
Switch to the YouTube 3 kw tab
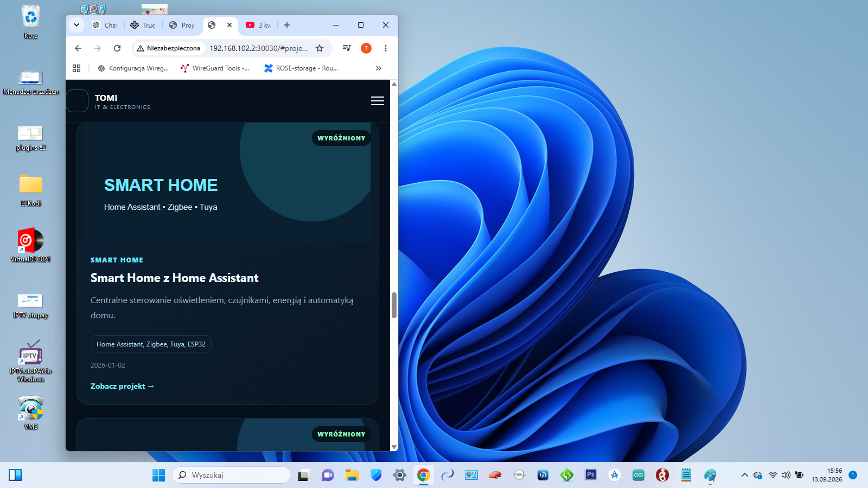(x=259, y=25)
